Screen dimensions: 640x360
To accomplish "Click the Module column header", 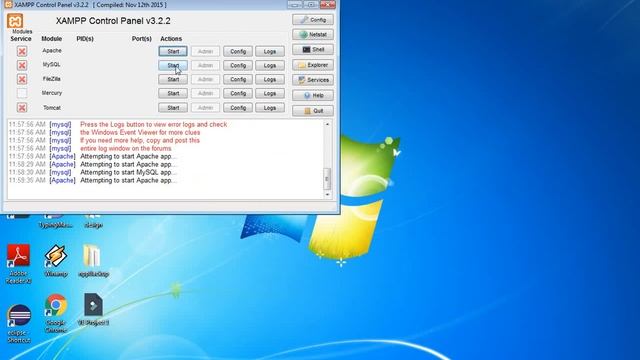I will coord(51,39).
